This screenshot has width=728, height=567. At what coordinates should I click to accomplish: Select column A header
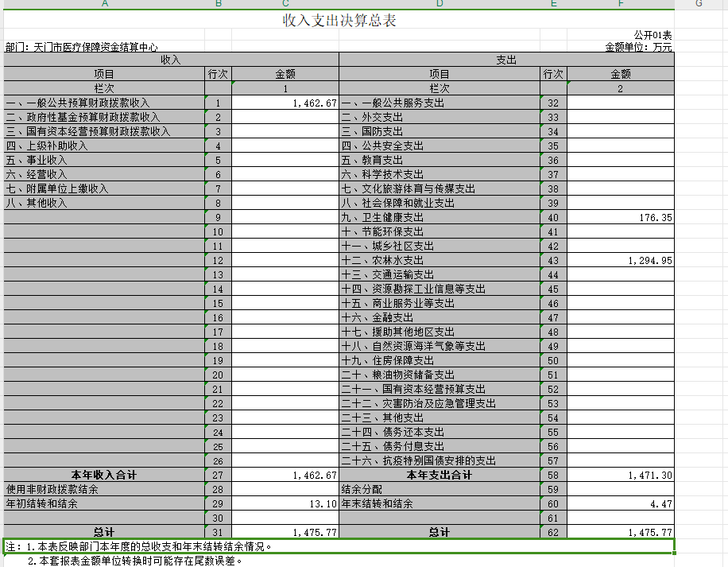pyautogui.click(x=104, y=4)
